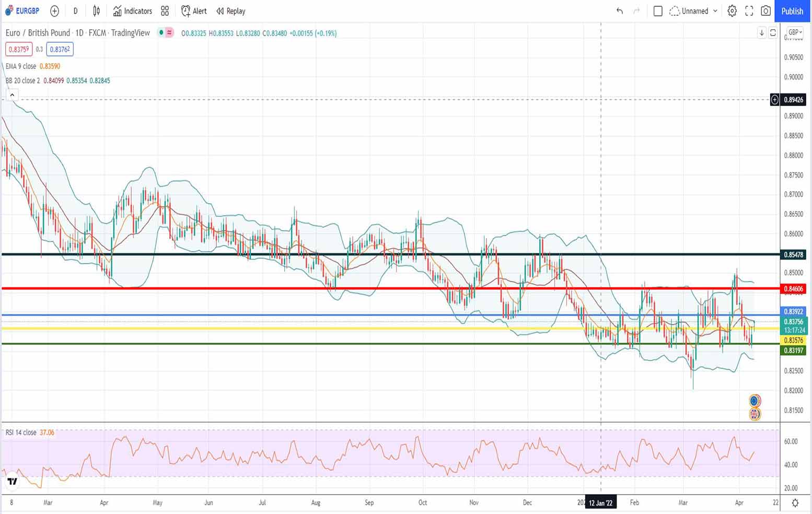Take a chart snapshot with camera icon
This screenshot has height=514, width=812.
(765, 11)
